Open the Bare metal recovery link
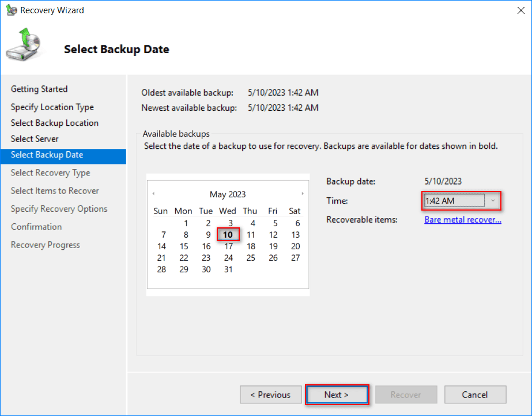 pos(463,220)
